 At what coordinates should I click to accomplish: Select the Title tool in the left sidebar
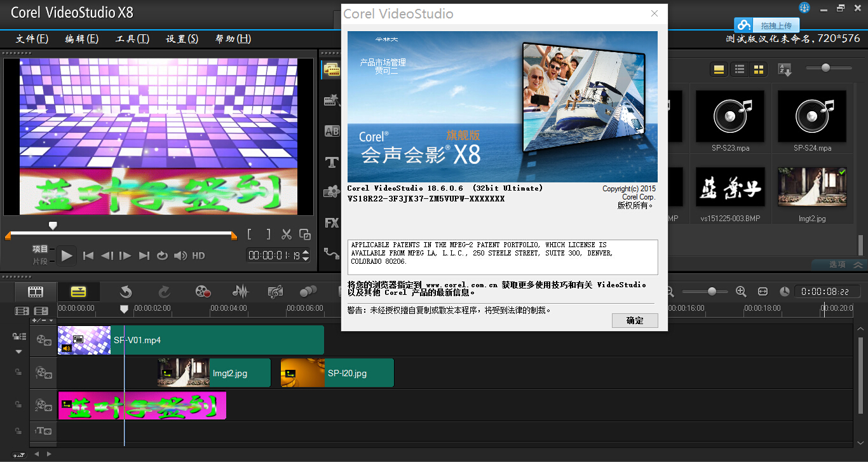(x=331, y=162)
